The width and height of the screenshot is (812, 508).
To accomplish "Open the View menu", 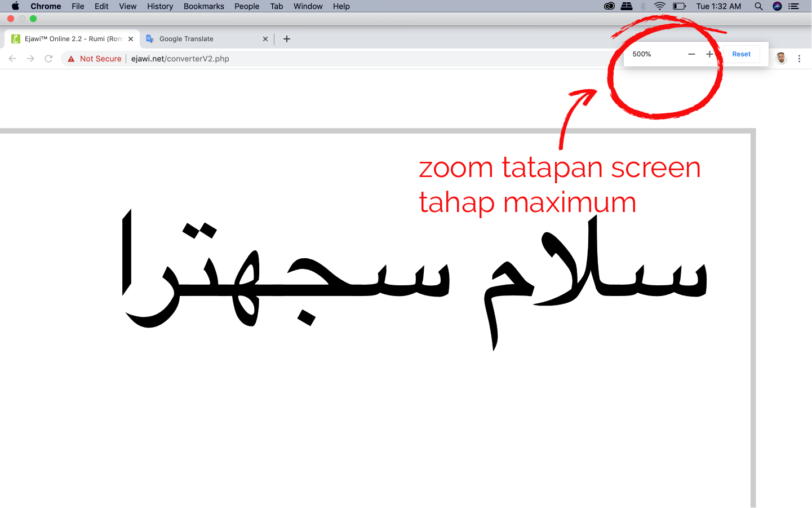I will [127, 6].
